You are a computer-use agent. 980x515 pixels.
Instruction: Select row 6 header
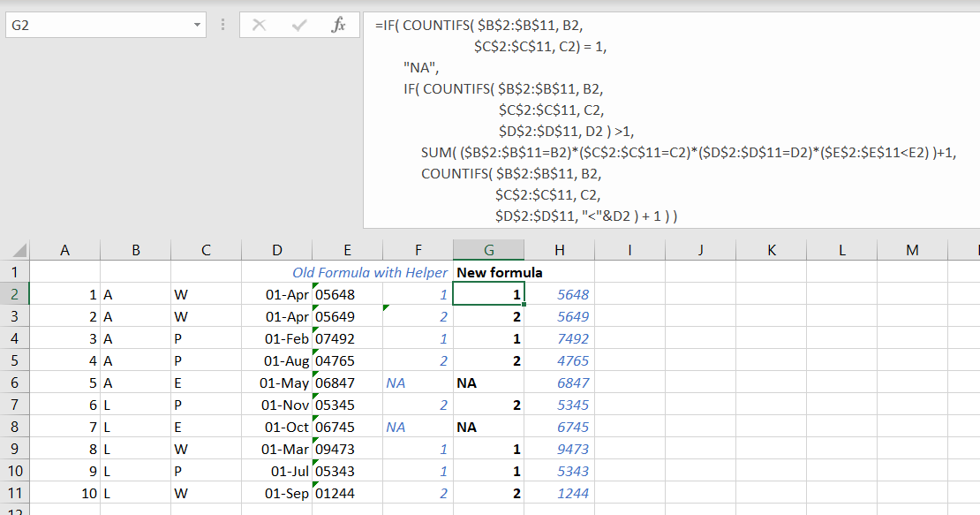point(14,382)
